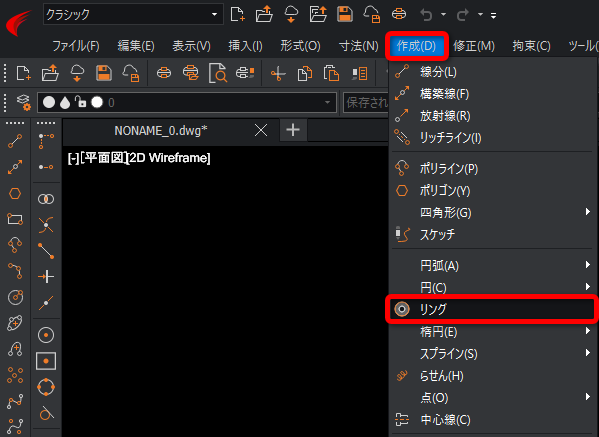
Task: Toggle the layer freeze droplet icon
Action: click(x=65, y=102)
